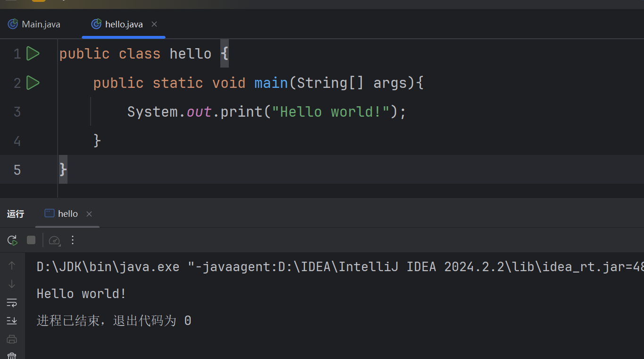Click String[] args parameter
644x359 pixels.
click(351, 83)
